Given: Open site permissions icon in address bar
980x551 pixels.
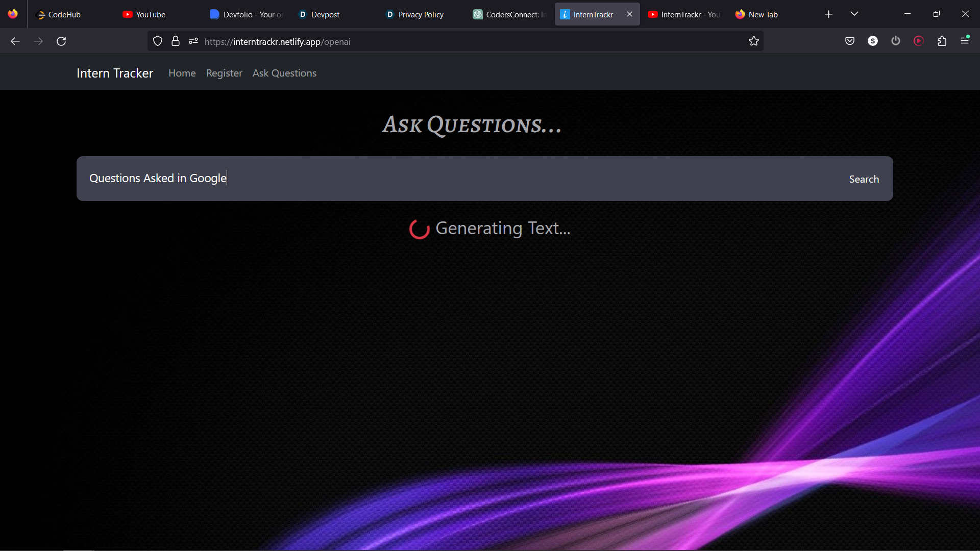Looking at the screenshot, I should pyautogui.click(x=193, y=41).
